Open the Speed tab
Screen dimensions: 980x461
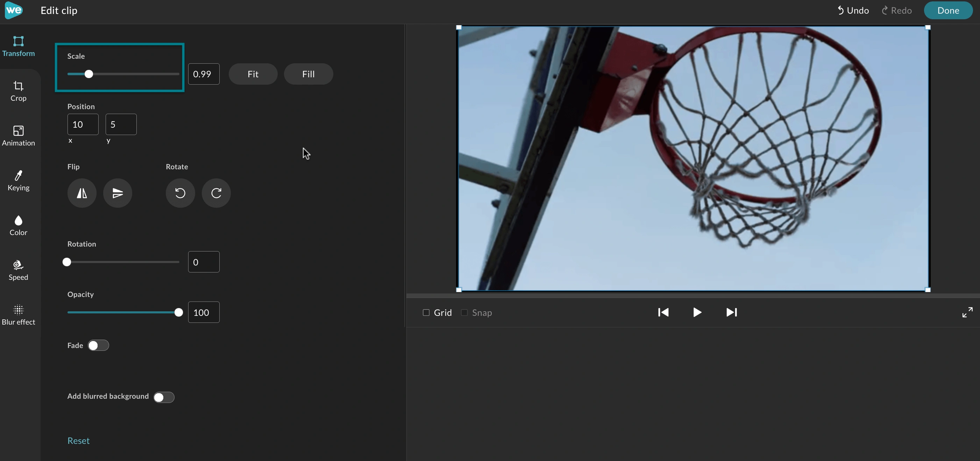pyautogui.click(x=18, y=270)
